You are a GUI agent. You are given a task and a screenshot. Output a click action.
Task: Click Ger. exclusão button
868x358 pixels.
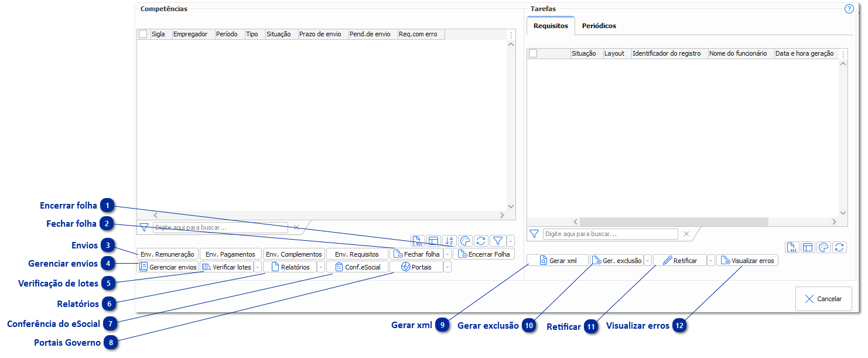pyautogui.click(x=616, y=261)
